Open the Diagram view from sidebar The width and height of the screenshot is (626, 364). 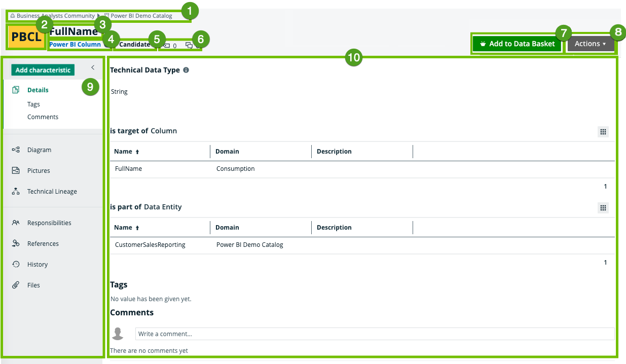click(39, 150)
